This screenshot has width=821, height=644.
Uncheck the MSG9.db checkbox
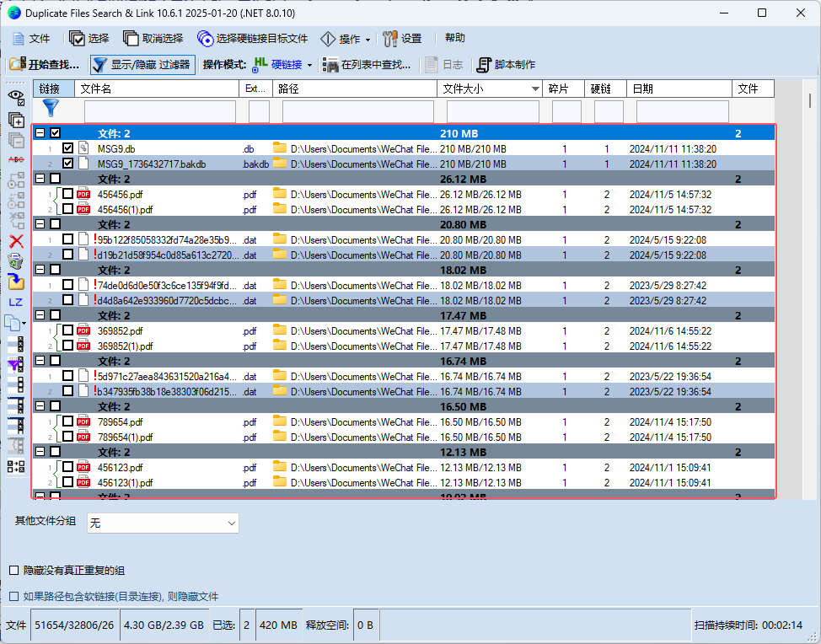pos(67,148)
